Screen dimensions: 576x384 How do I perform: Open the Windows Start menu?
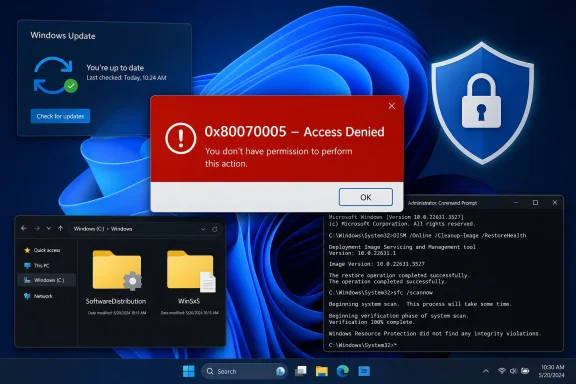tap(189, 371)
